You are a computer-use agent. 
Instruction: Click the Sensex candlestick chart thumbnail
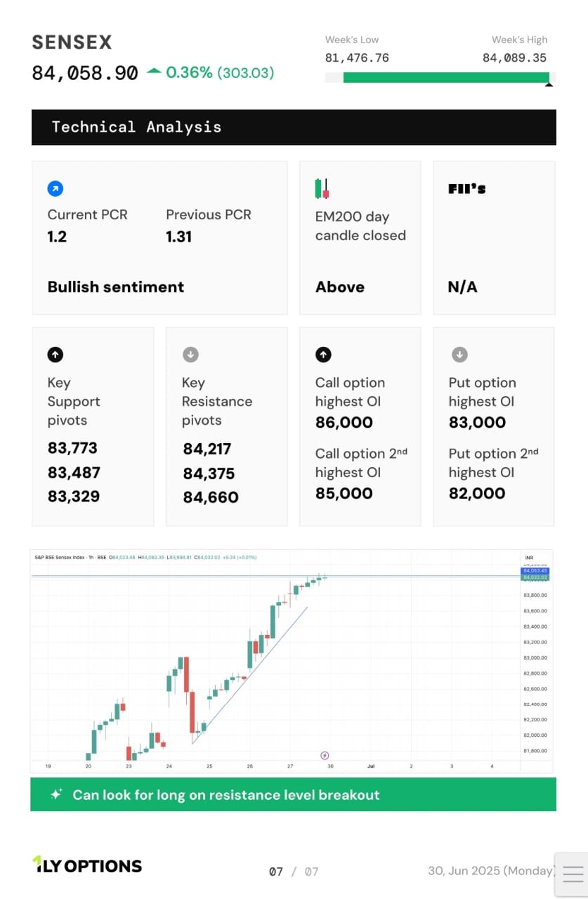[292, 661]
